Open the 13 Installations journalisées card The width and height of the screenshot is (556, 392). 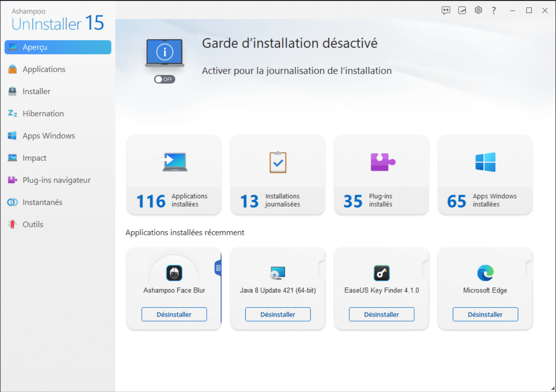point(278,174)
